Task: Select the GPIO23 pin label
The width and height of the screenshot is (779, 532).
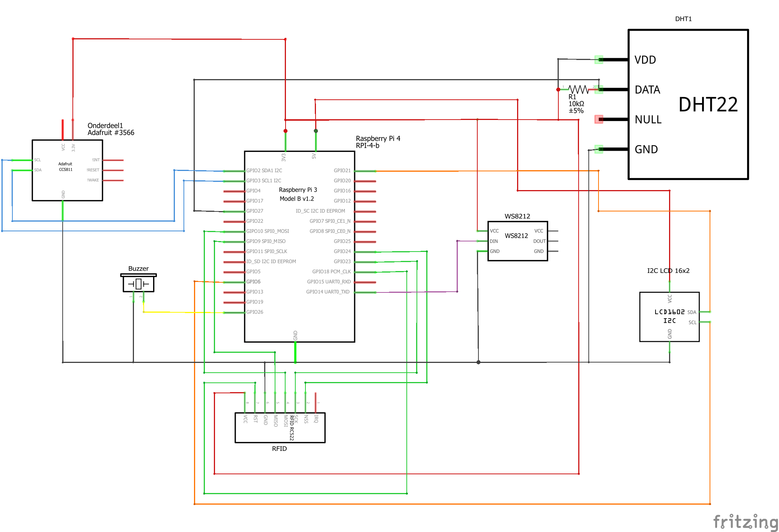Action: 342,262
